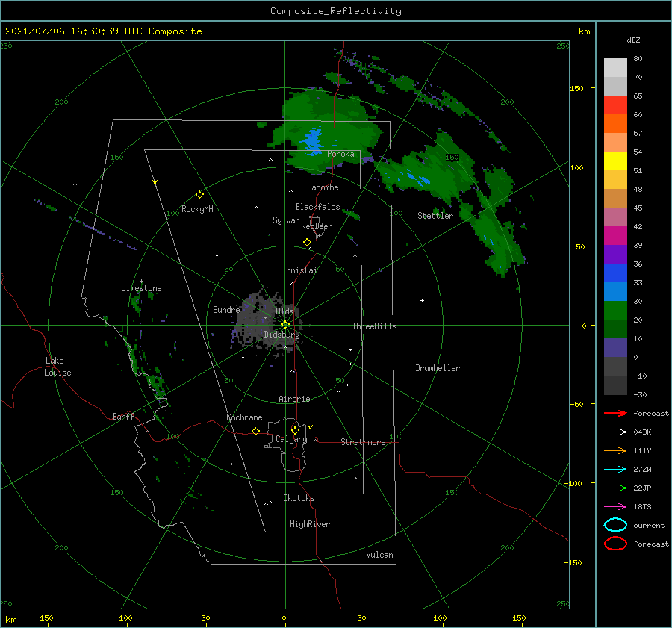Click the Strathmore label
Viewport: 672px width, 628px height.
point(363,442)
